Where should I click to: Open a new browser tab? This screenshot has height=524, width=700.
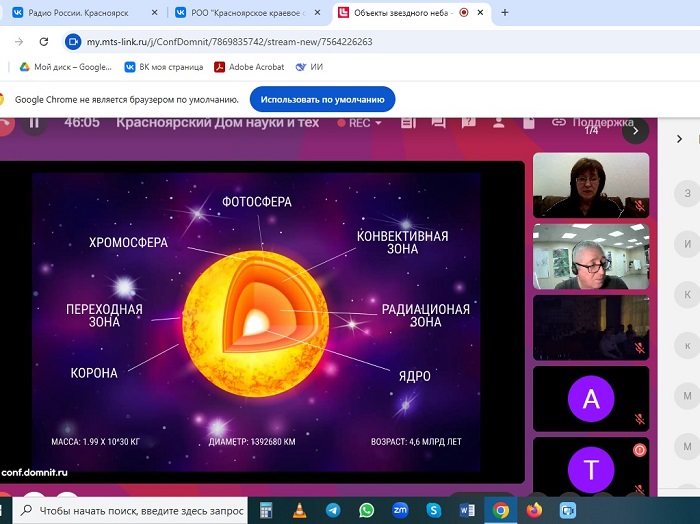(504, 13)
